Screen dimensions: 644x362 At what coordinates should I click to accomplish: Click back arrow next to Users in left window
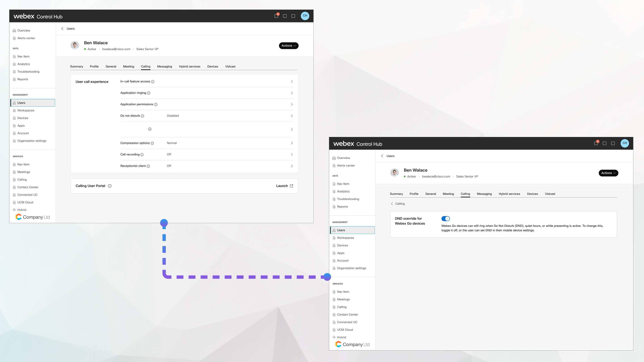click(x=63, y=29)
